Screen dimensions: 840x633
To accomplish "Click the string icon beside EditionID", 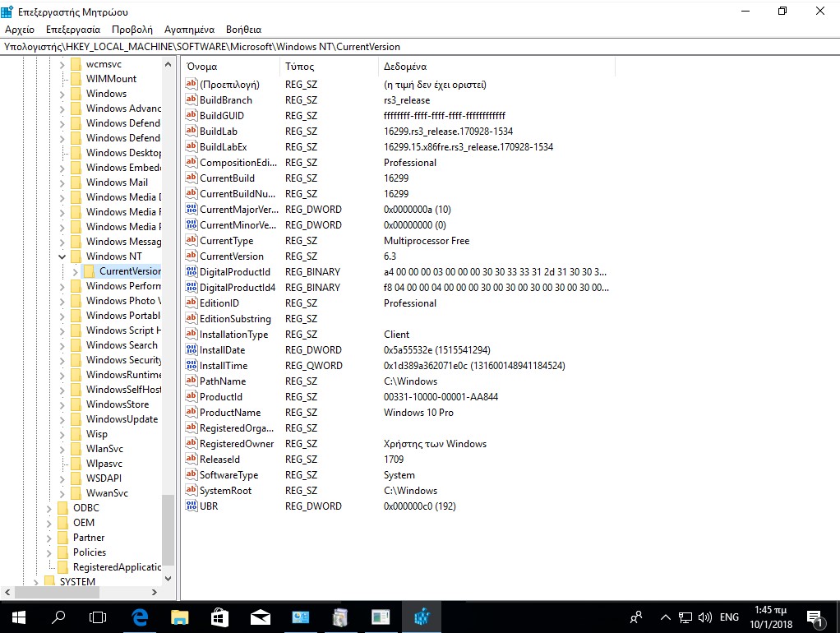I will point(192,303).
